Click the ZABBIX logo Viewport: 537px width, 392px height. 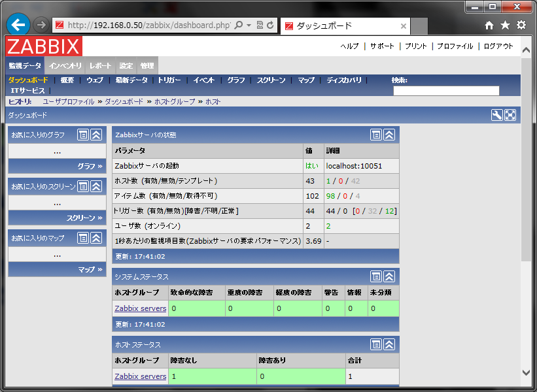pos(44,46)
